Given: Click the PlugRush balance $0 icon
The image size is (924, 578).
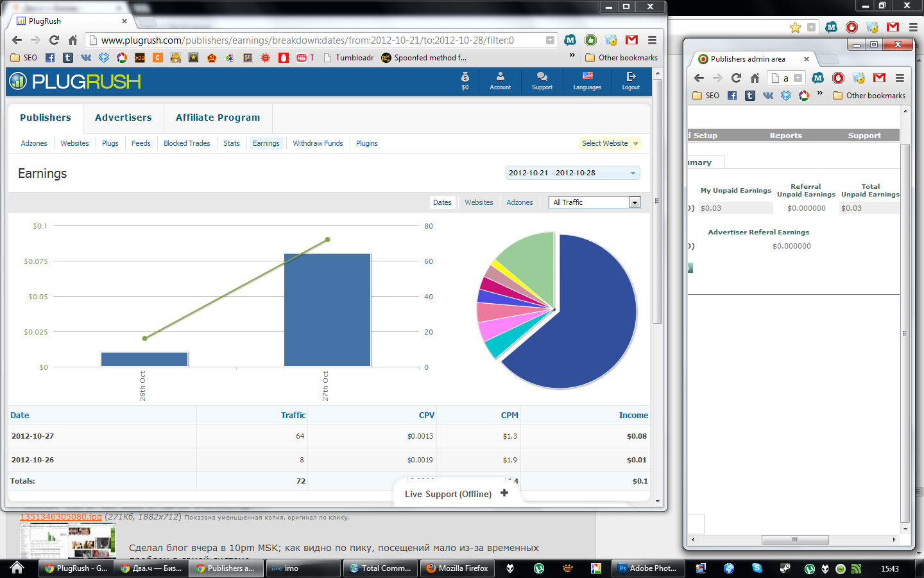Looking at the screenshot, I should [x=465, y=81].
